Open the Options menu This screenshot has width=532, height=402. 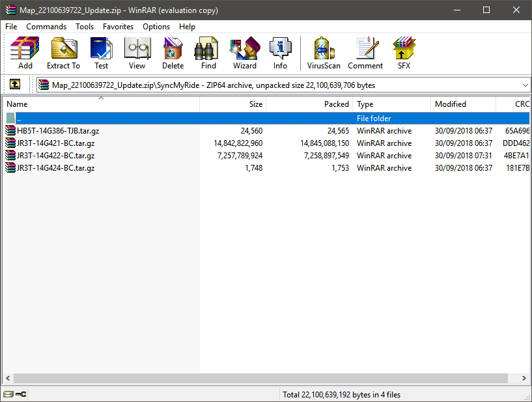pos(156,27)
